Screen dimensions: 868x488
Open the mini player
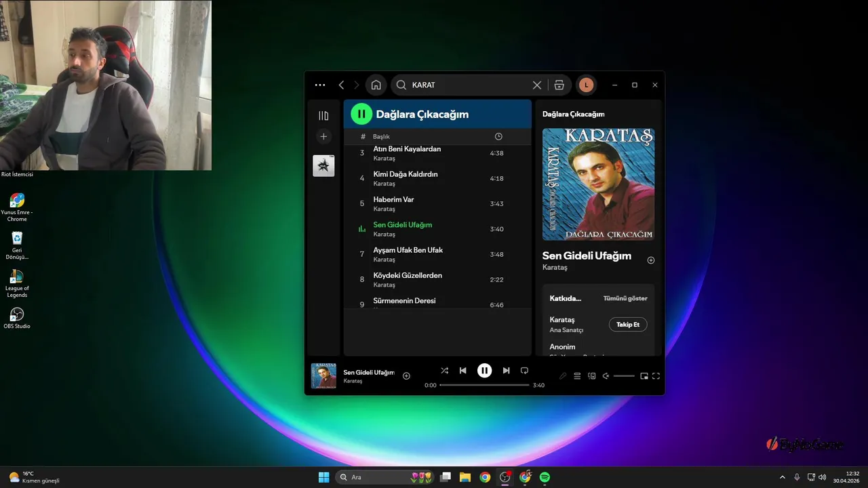click(x=644, y=376)
